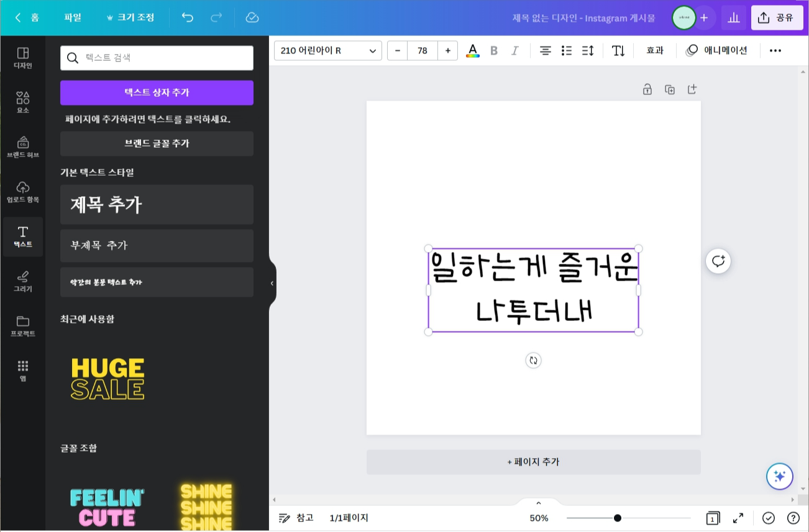Lock the page with padlock icon

(x=647, y=89)
